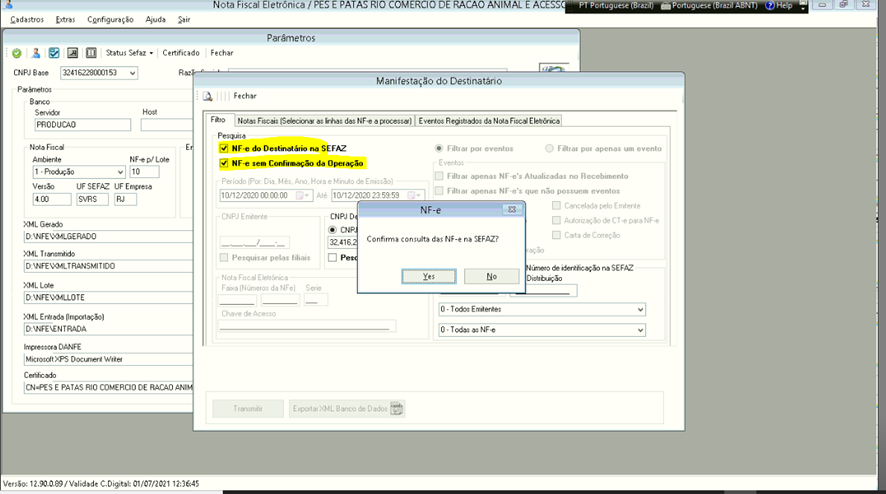The height and width of the screenshot is (494, 886).
Task: Toggle NF-e sem Confirmação da Operação checkbox
Action: pos(224,163)
